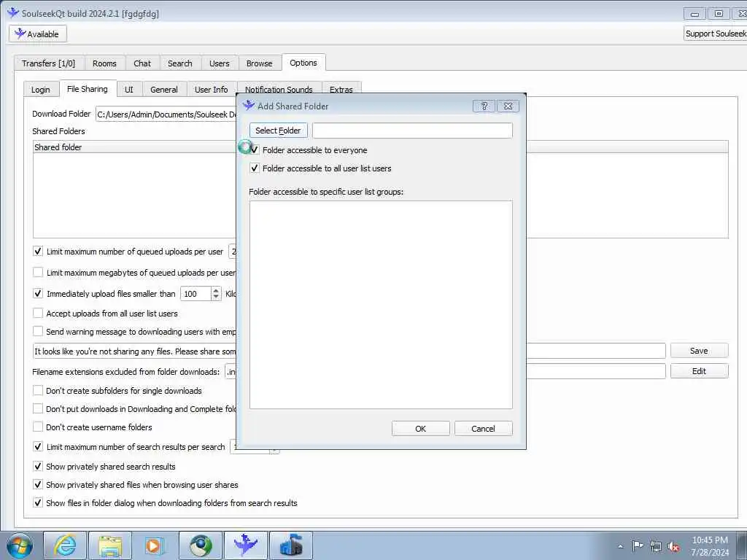This screenshot has height=560, width=747.
Task: Toggle Show privately shared search results
Action: click(x=38, y=466)
